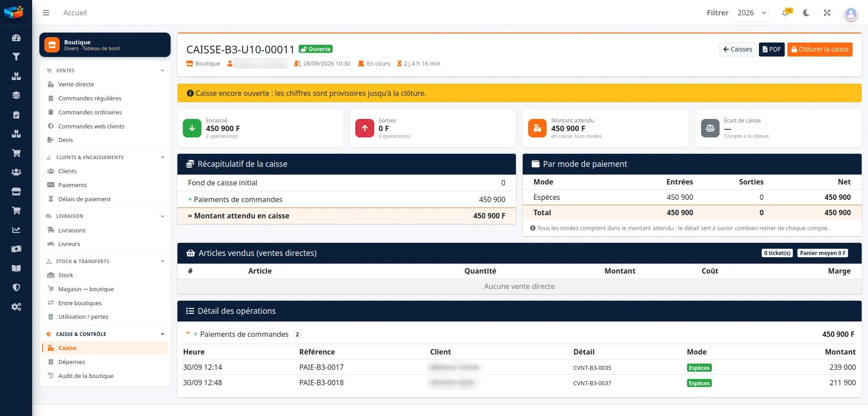Open the gears settings icon in left rail
This screenshot has width=868, height=416.
(x=16, y=307)
